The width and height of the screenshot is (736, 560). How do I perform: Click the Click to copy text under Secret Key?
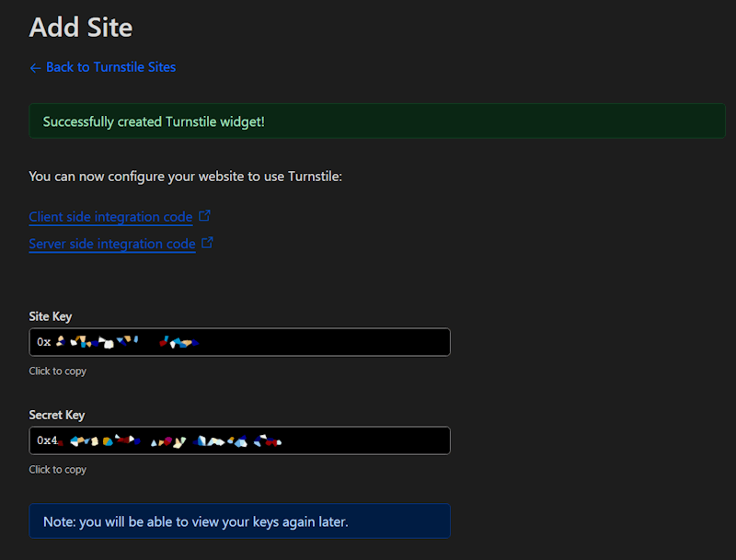[57, 469]
